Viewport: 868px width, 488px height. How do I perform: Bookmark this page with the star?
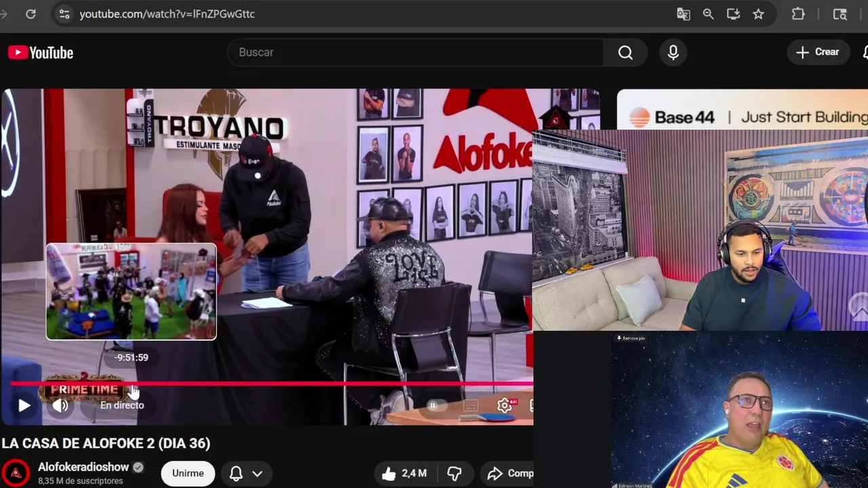[758, 14]
